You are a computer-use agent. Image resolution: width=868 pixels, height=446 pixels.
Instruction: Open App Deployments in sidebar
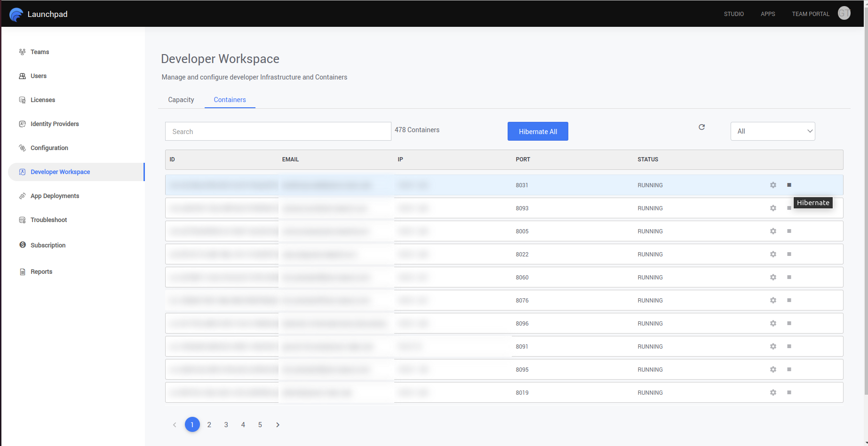point(55,196)
